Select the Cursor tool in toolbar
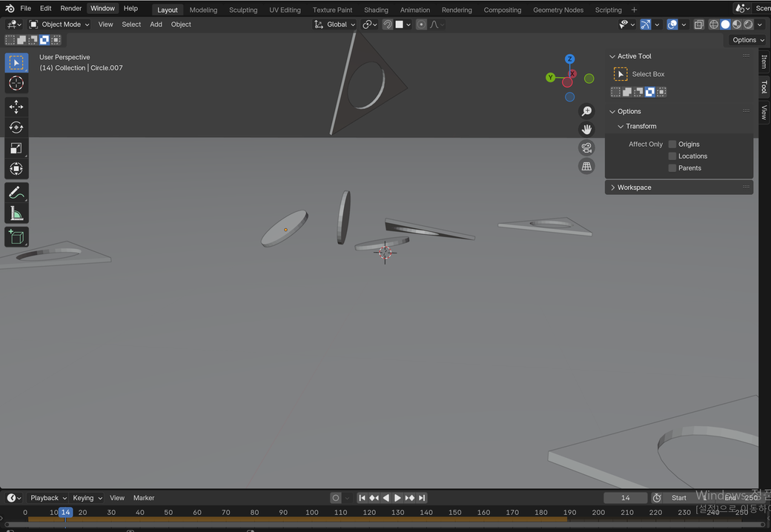The width and height of the screenshot is (771, 532). pos(16,83)
